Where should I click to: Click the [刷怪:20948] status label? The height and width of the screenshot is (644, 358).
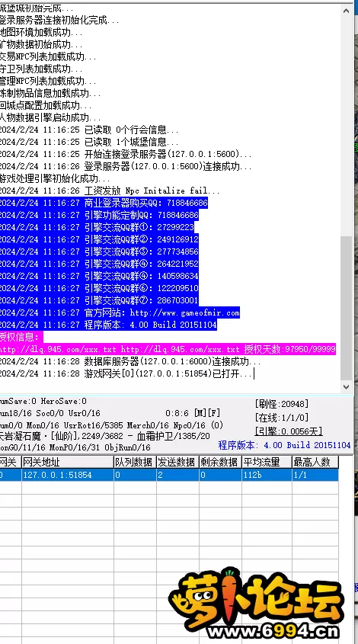pyautogui.click(x=282, y=404)
